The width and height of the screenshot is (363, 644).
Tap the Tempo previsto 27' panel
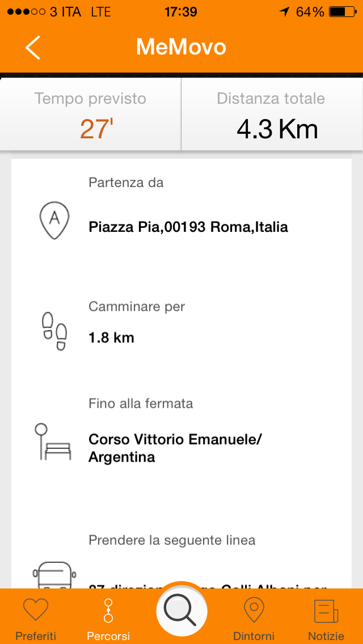tap(91, 115)
